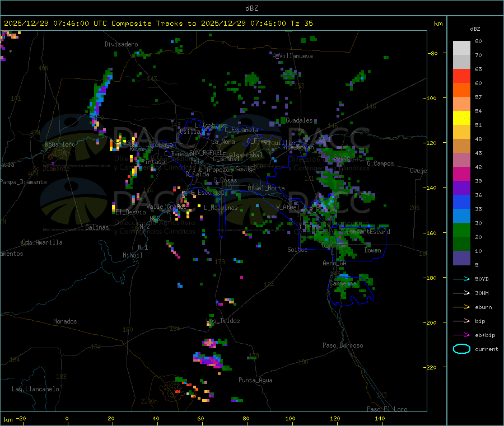Click the Paso_Barroso location label

tap(343, 345)
